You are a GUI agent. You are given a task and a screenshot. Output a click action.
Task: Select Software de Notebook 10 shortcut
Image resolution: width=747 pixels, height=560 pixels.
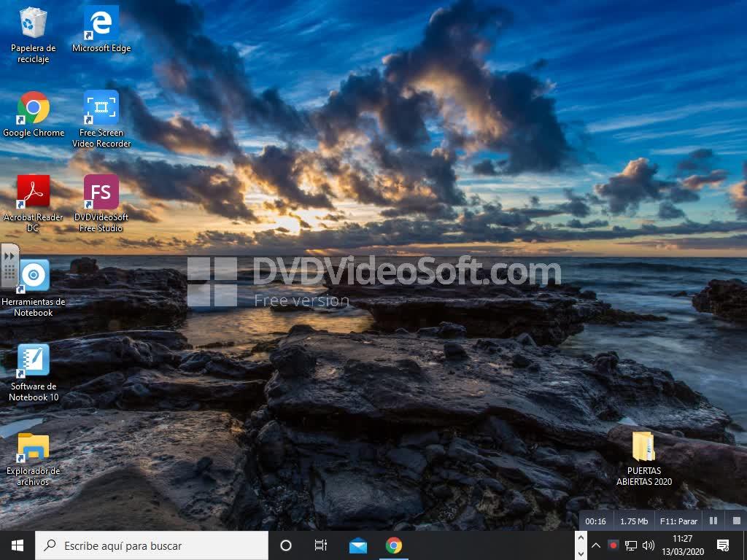[x=34, y=373]
